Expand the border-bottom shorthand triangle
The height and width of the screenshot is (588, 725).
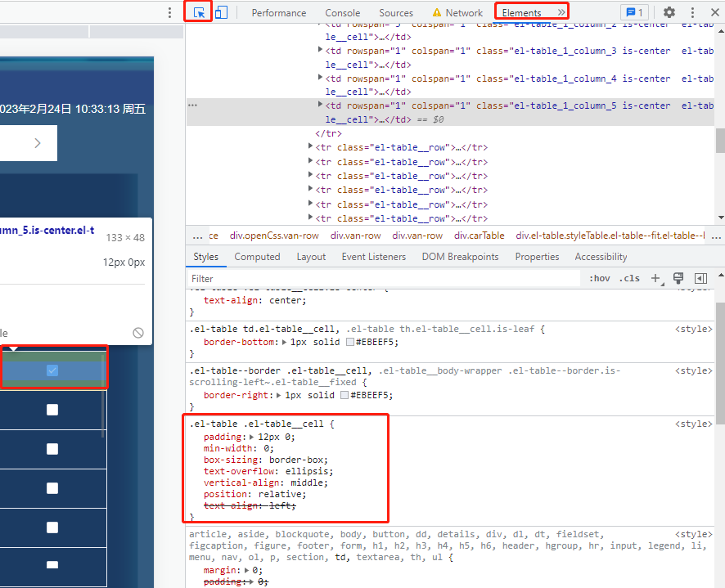pos(285,342)
